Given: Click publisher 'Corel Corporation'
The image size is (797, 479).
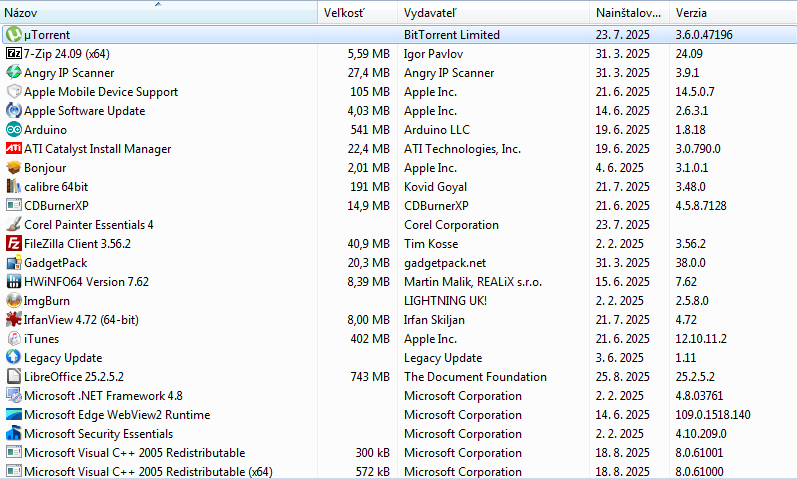Looking at the screenshot, I should coord(451,225).
